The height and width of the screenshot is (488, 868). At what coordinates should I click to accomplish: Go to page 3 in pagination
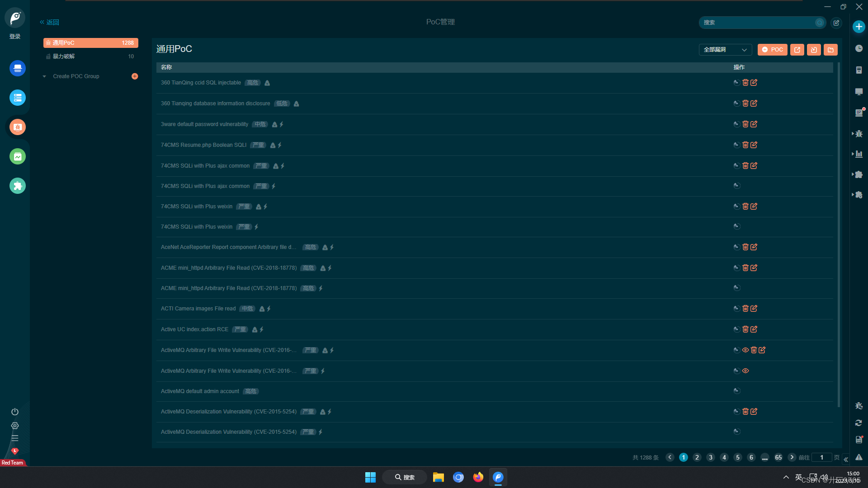(710, 457)
